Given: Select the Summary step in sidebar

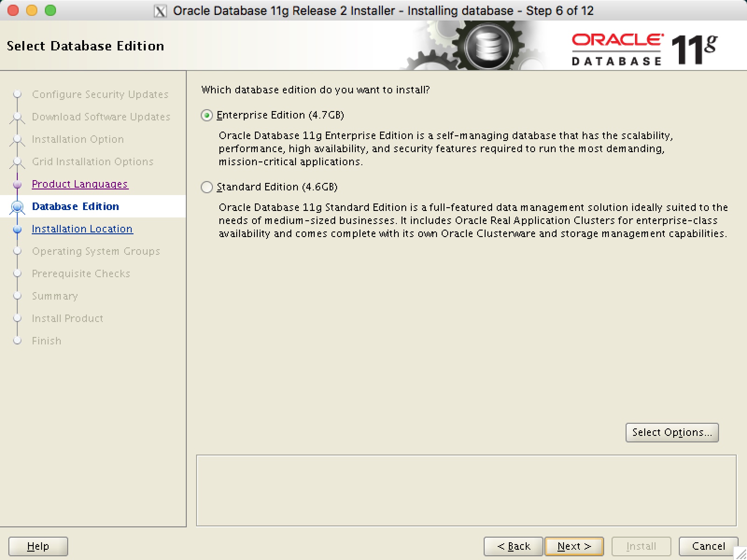Looking at the screenshot, I should coord(55,296).
